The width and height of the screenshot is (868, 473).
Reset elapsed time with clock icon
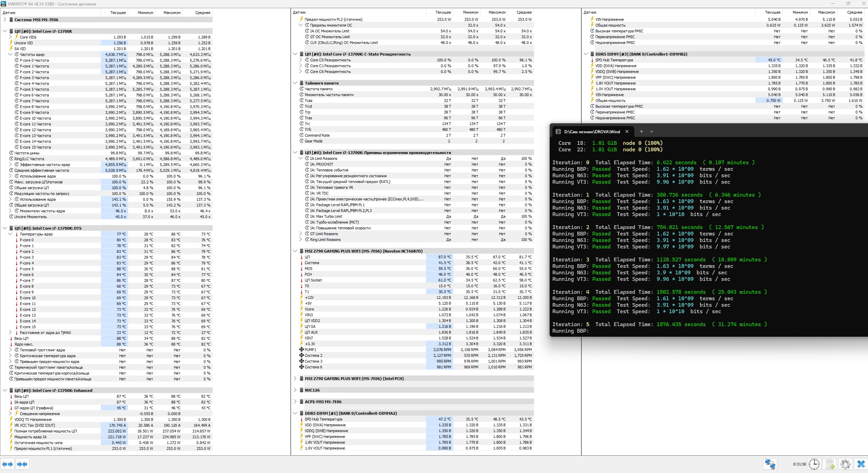tap(814, 464)
